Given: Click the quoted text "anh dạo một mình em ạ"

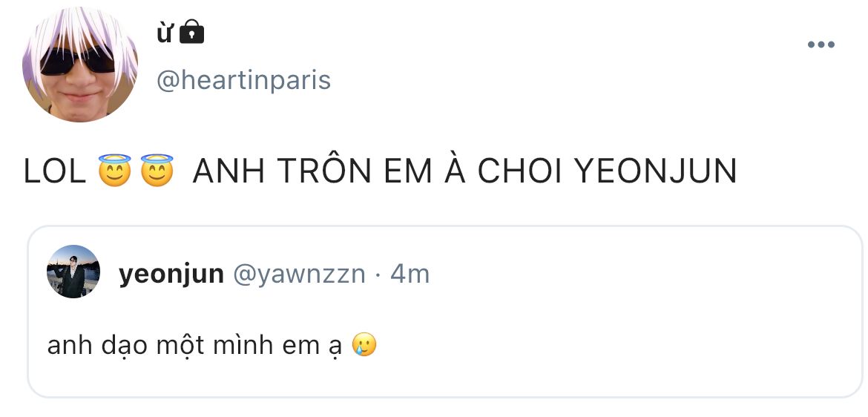Looking at the screenshot, I should point(194,345).
